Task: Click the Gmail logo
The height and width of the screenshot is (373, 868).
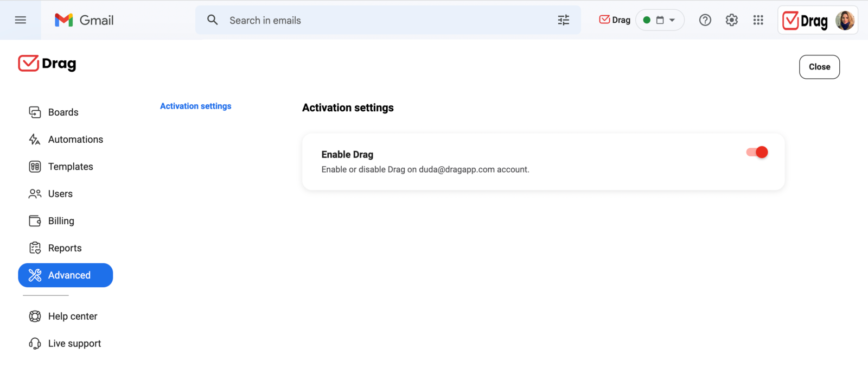Action: [84, 20]
